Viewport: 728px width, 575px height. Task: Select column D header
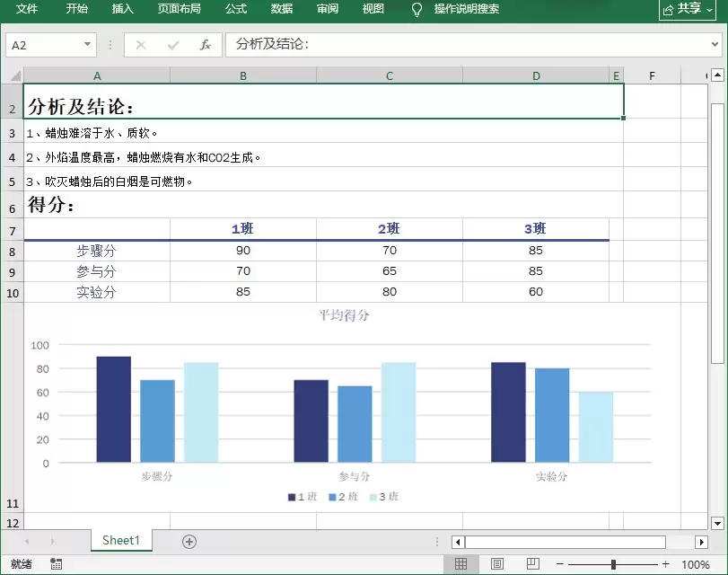(536, 75)
